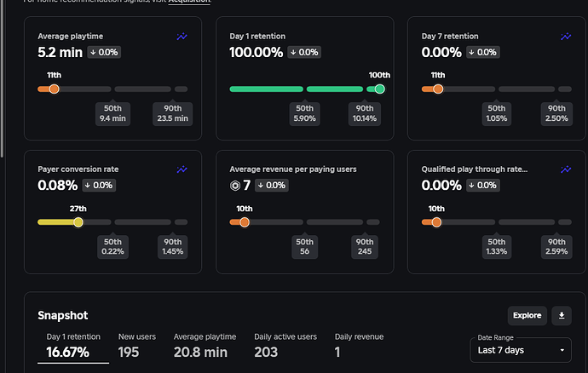
Task: Click the 50th 1.05% benchmark label
Action: coord(497,113)
